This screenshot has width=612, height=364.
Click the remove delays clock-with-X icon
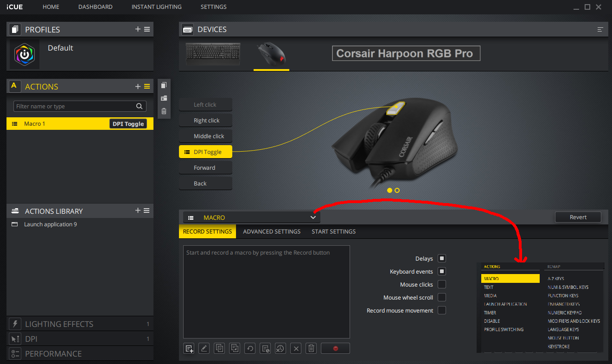pyautogui.click(x=280, y=349)
